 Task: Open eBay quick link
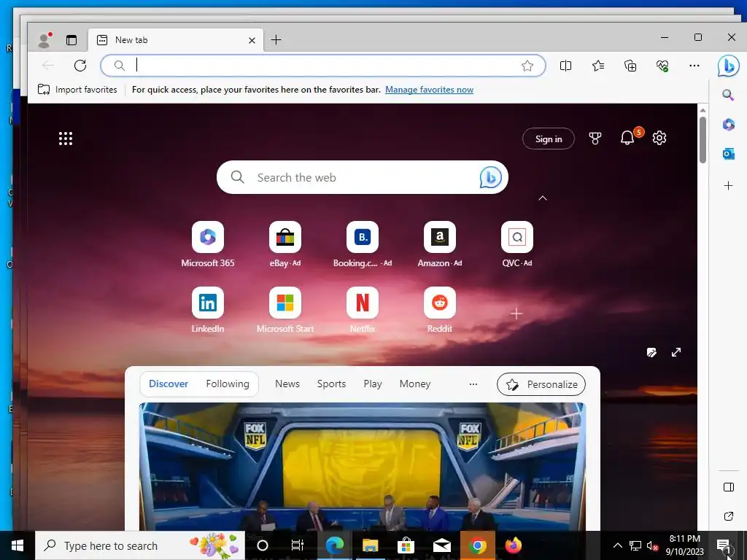(x=285, y=244)
